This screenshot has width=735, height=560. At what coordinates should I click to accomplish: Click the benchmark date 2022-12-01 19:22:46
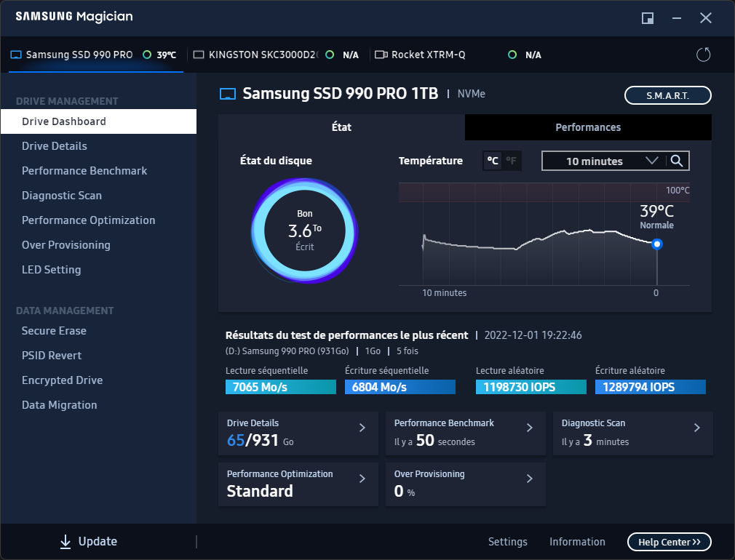533,335
